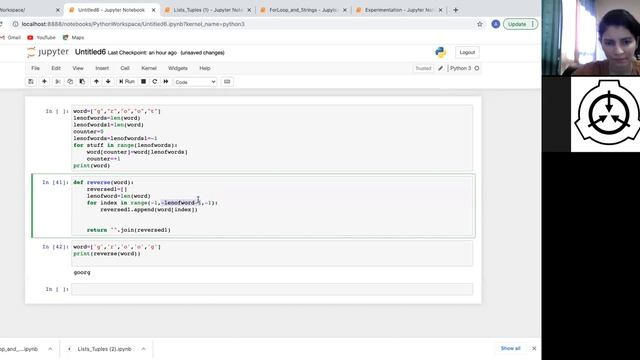Move selected cell down arrow
The width and height of the screenshot is (640, 360).
[x=108, y=82]
